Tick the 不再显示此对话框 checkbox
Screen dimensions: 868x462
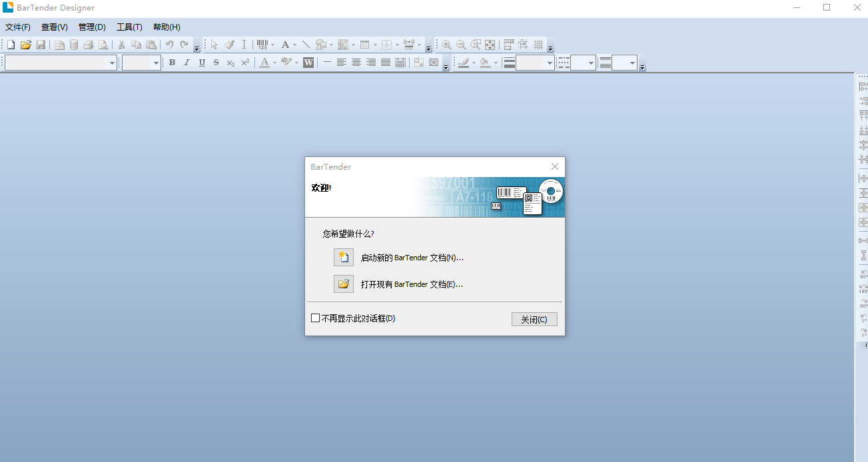tap(316, 318)
